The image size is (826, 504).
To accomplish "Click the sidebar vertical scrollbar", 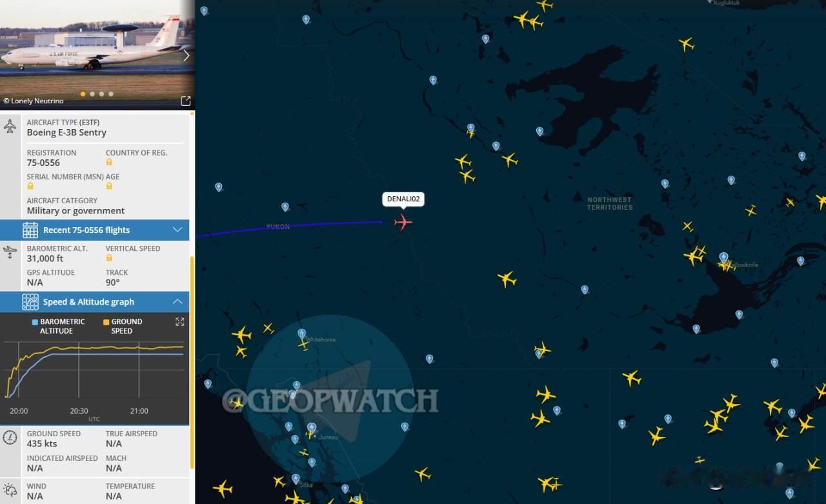I will coord(192,363).
